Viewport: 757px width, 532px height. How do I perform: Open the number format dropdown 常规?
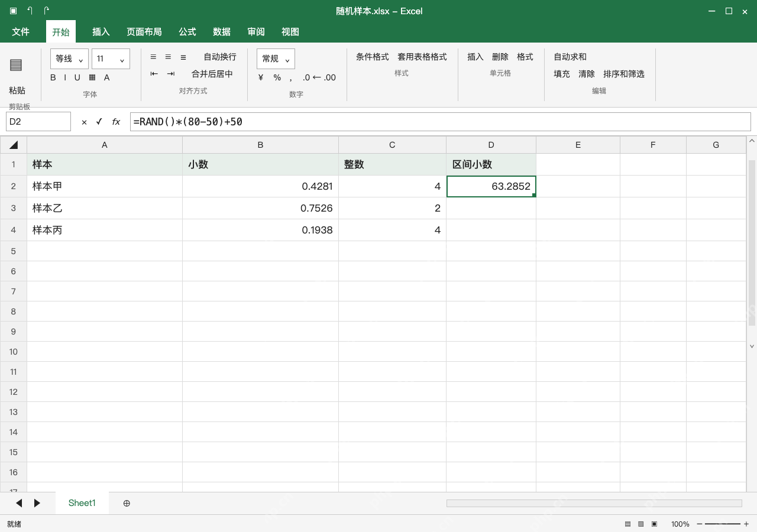(276, 59)
